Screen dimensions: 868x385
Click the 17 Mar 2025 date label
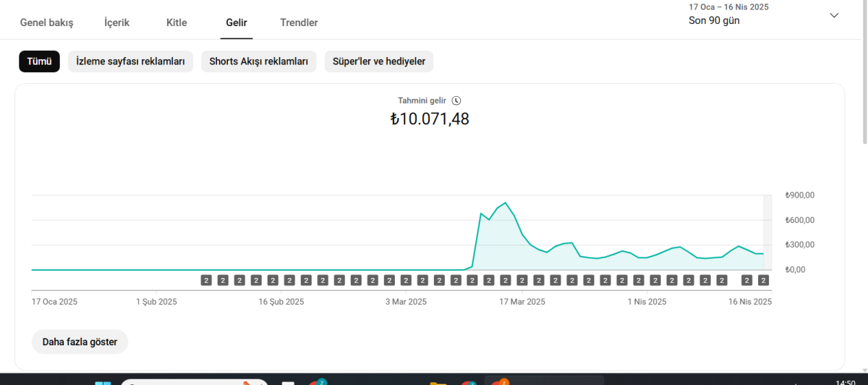(x=522, y=302)
